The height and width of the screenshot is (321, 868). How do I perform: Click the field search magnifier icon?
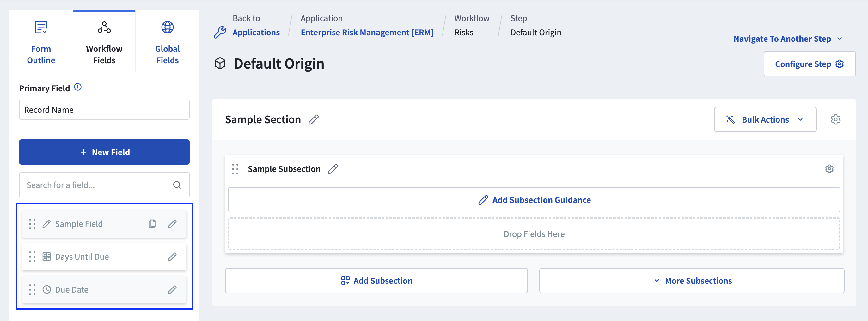(177, 185)
